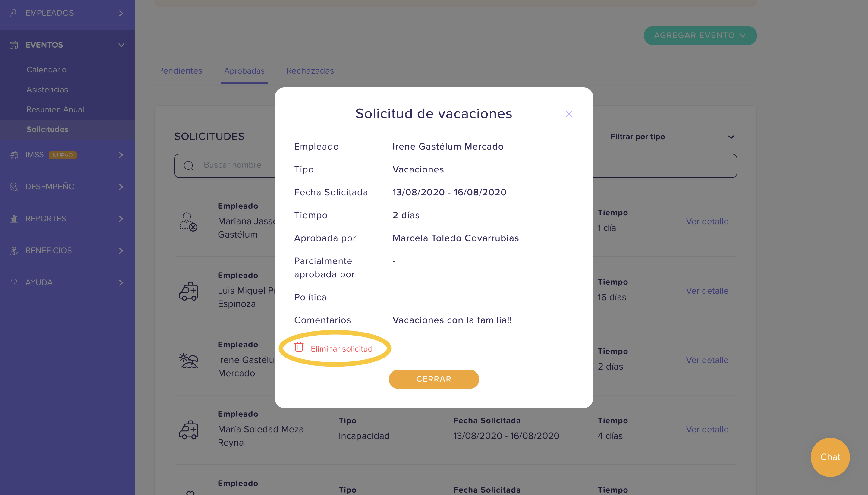Expand the Desempeño menu chevron
Image resolution: width=868 pixels, height=495 pixels.
[x=121, y=187]
